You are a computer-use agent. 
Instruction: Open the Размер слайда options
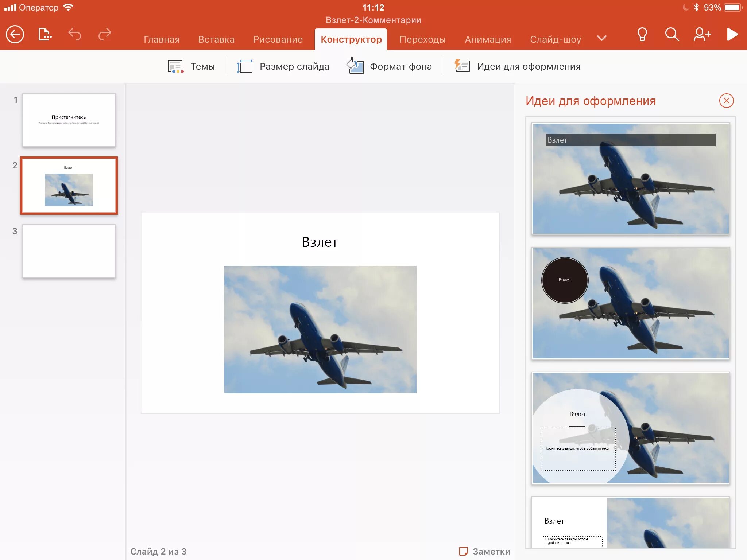click(283, 66)
